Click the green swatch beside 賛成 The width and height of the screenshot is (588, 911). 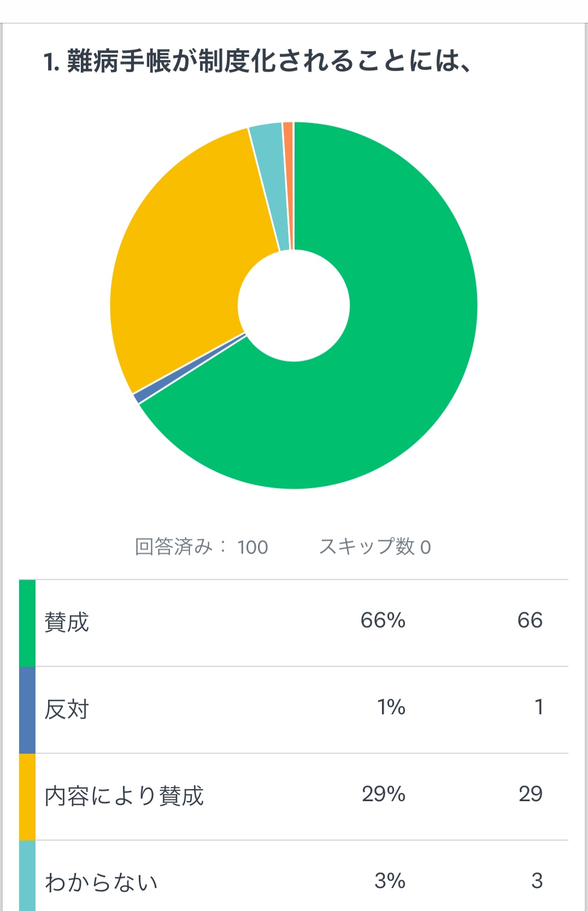tap(27, 623)
